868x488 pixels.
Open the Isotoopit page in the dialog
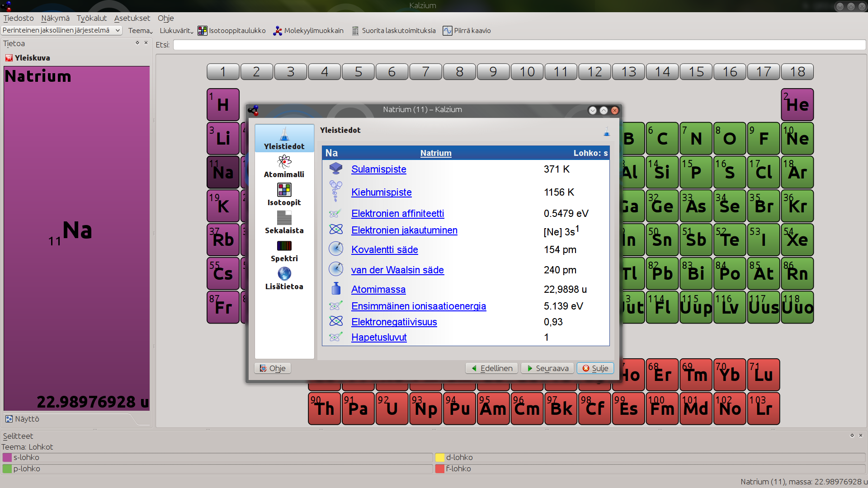(284, 194)
